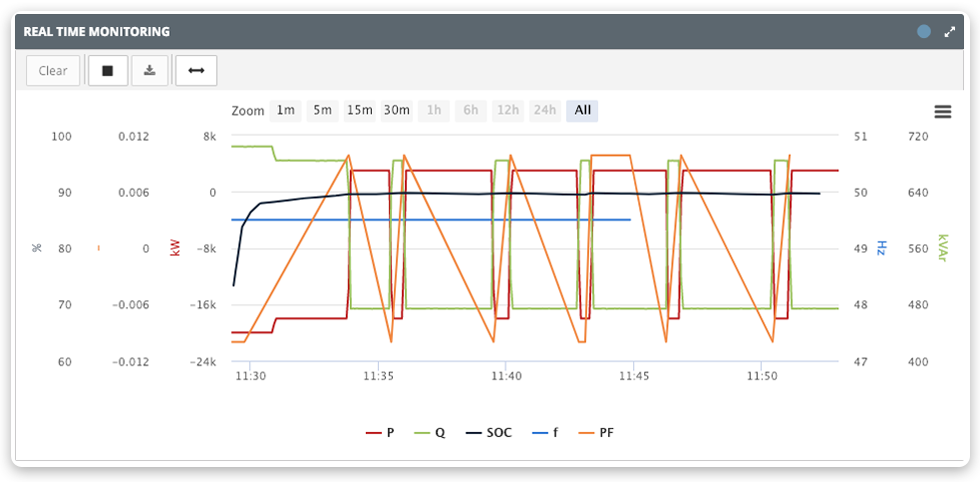Screen dimensions: 980x482
Task: Click the 11:45 time axis label
Action: [x=633, y=376]
